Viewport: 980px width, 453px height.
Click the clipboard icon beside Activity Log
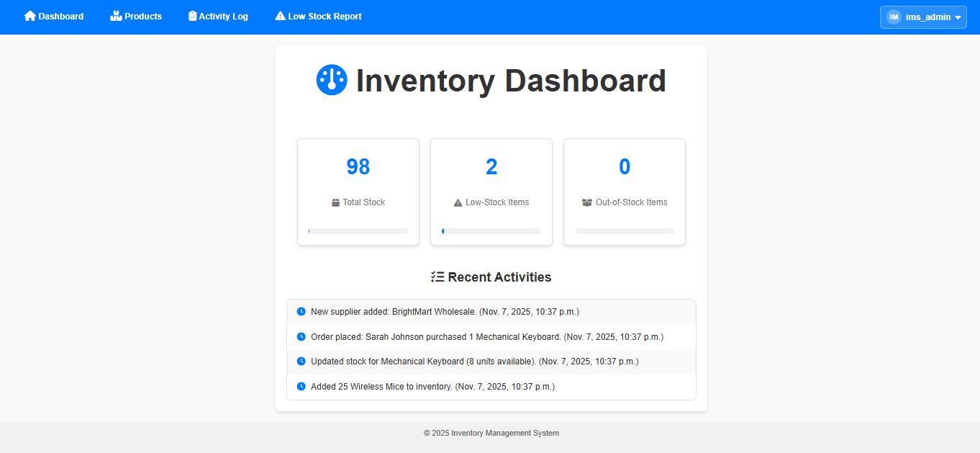point(192,16)
